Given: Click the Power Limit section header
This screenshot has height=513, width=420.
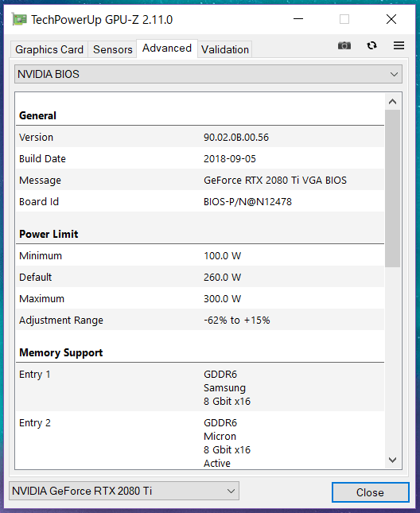Looking at the screenshot, I should [x=49, y=234].
